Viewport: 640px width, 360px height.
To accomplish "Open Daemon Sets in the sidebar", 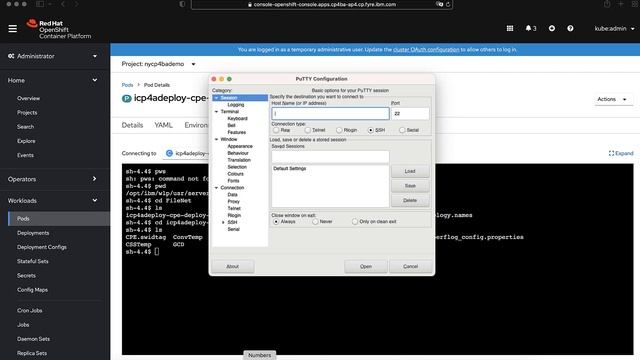I will pyautogui.click(x=33, y=339).
